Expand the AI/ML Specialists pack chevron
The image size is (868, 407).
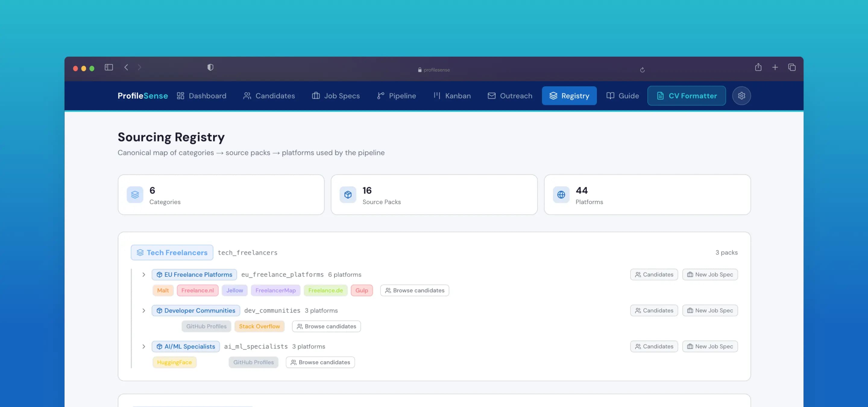click(x=143, y=346)
